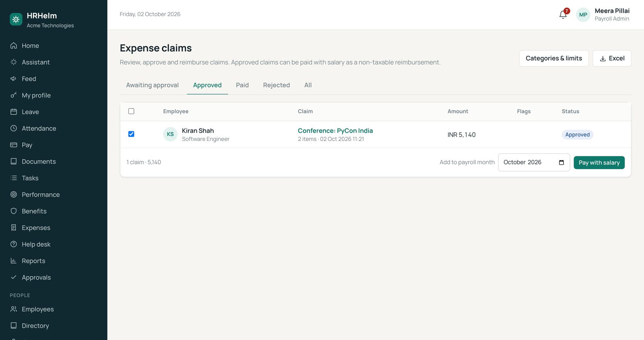Open the Help desk question icon

coord(14,244)
